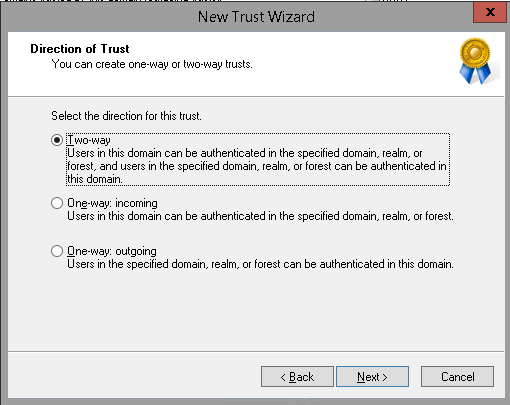Click the Direction of Trust heading
Viewport: 510px width, 405px height.
pos(80,49)
